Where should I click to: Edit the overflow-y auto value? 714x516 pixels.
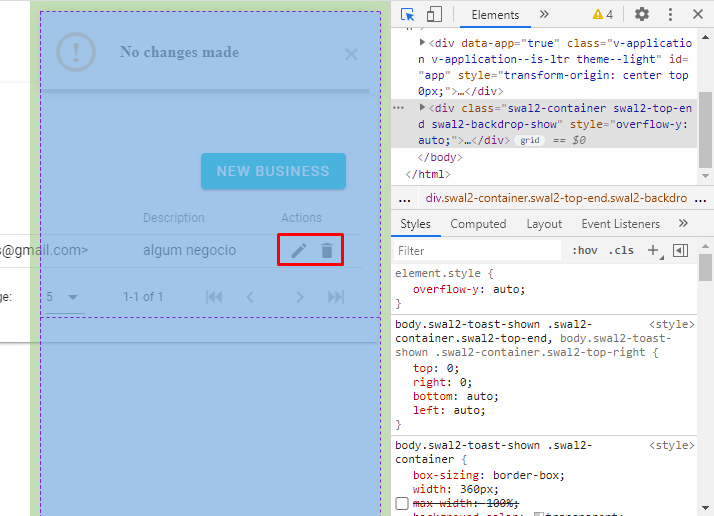tap(506, 289)
